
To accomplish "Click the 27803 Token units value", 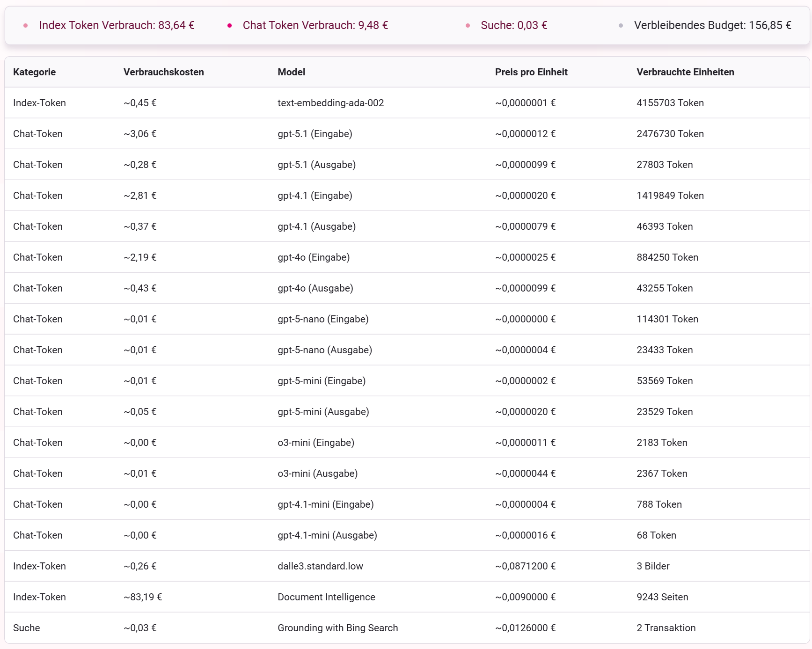I will [665, 165].
